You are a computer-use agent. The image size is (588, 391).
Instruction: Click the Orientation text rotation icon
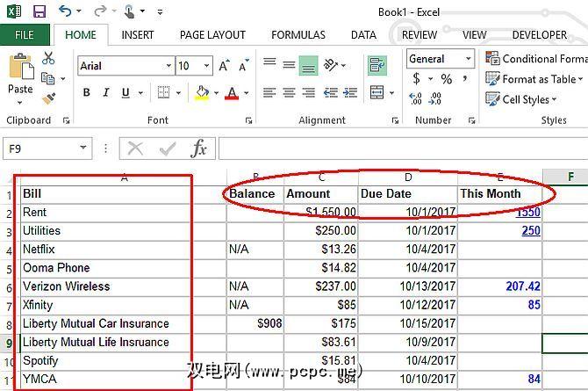pyautogui.click(x=330, y=65)
